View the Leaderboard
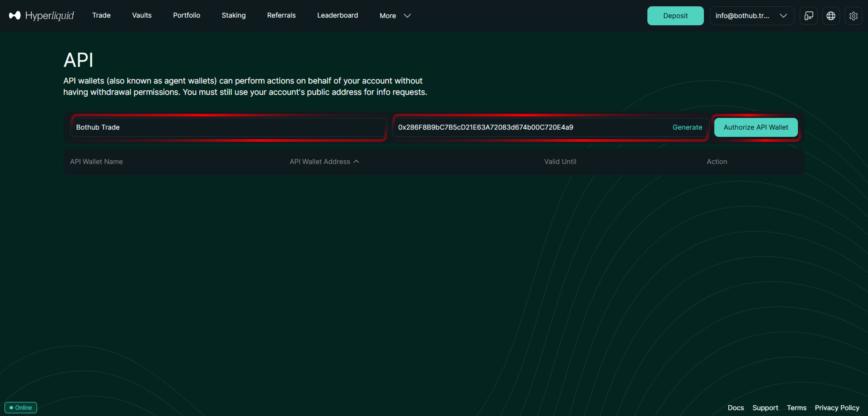The height and width of the screenshot is (416, 868). (337, 16)
